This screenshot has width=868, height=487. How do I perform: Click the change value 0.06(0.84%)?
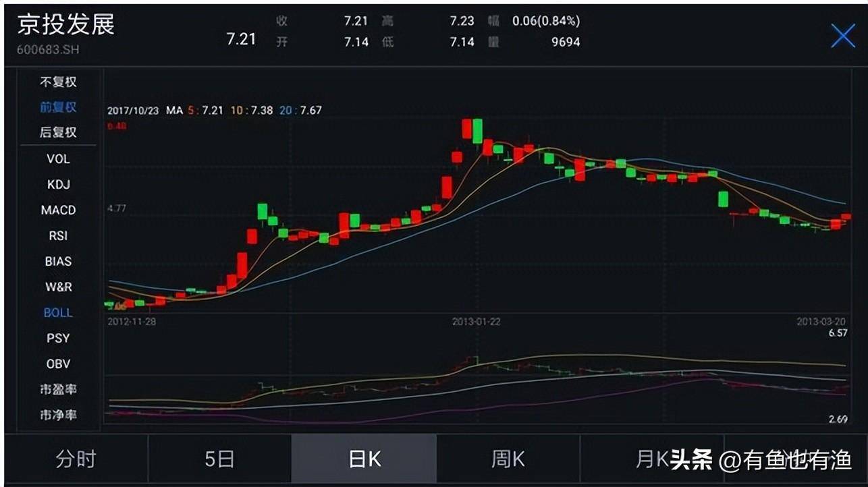click(546, 21)
